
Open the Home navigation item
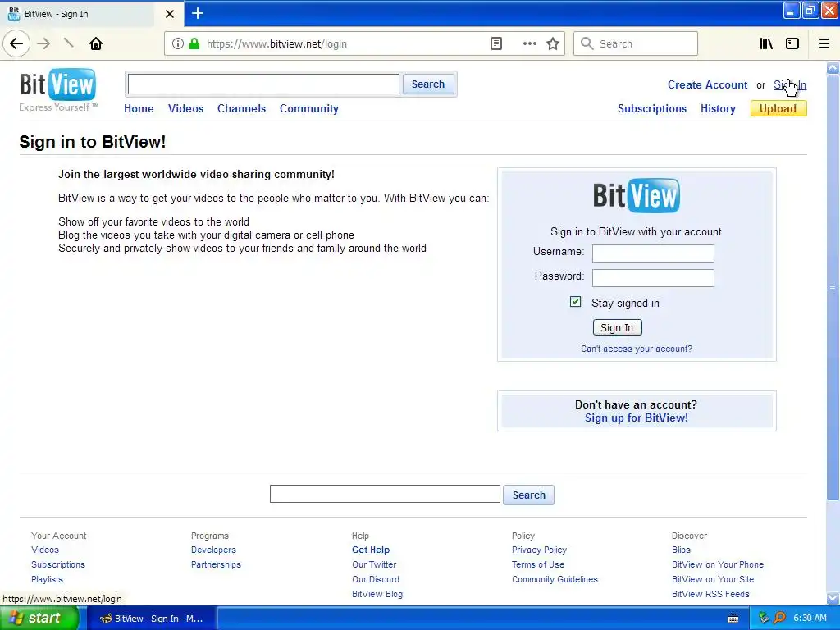pyautogui.click(x=139, y=108)
